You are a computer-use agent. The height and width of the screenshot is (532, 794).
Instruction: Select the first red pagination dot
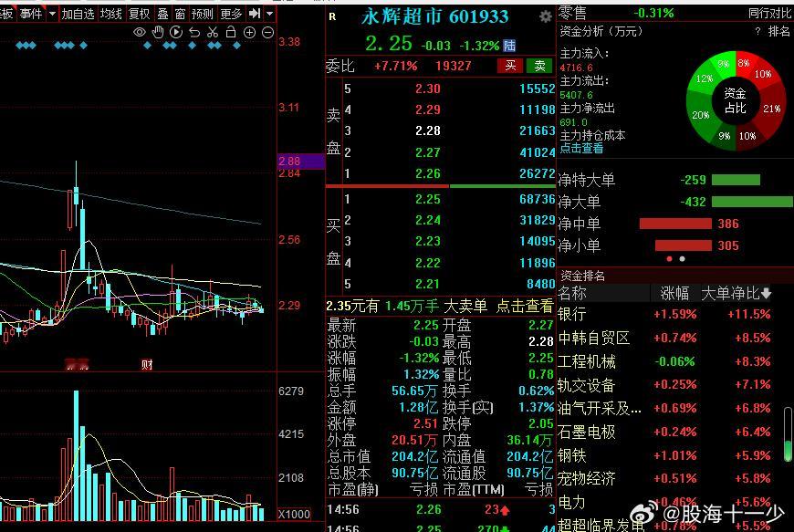(670, 258)
